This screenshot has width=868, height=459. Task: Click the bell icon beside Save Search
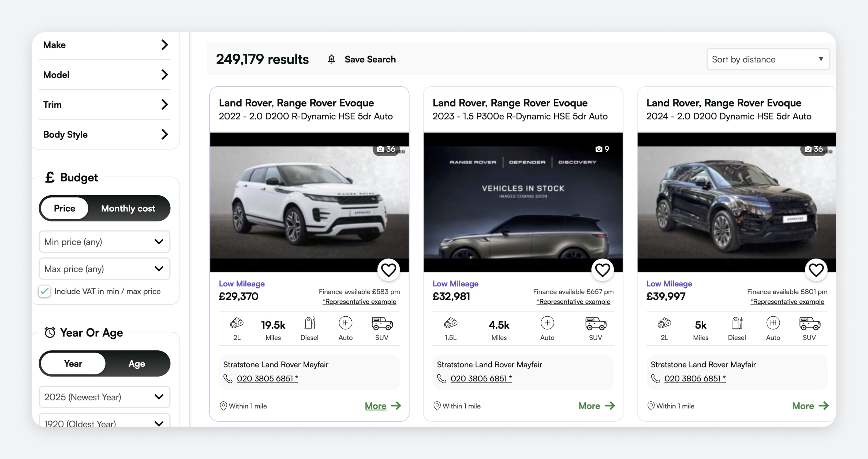[331, 59]
